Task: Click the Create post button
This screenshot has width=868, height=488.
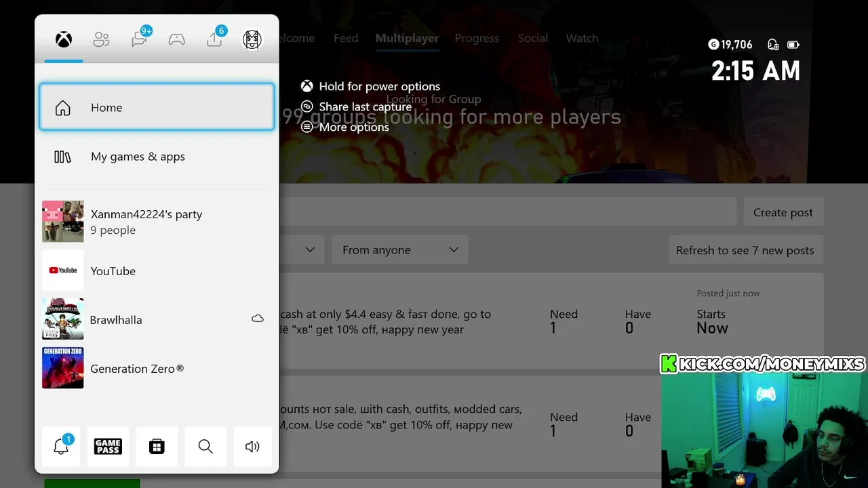Action: click(x=783, y=212)
